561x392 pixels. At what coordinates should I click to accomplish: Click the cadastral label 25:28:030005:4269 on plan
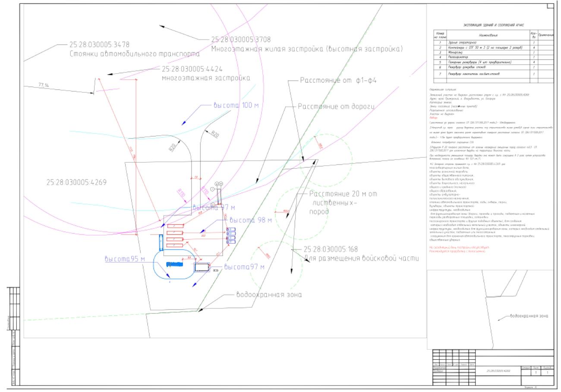(x=76, y=182)
